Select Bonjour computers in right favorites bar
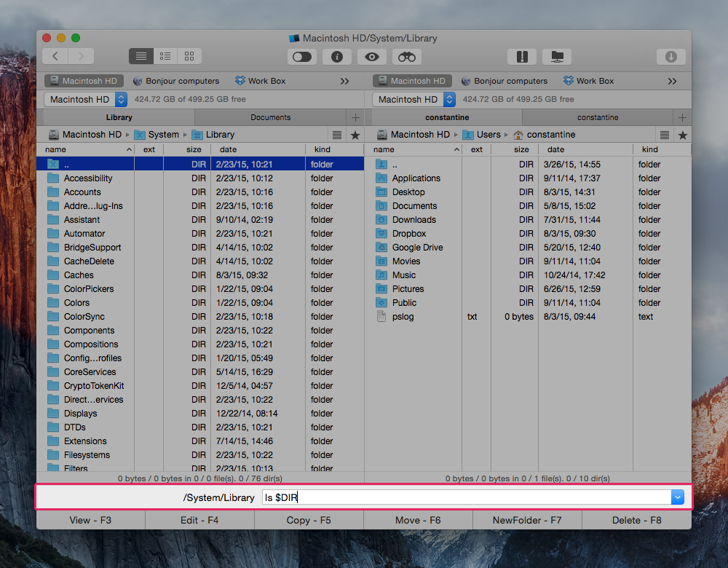Image resolution: width=728 pixels, height=568 pixels. click(505, 81)
